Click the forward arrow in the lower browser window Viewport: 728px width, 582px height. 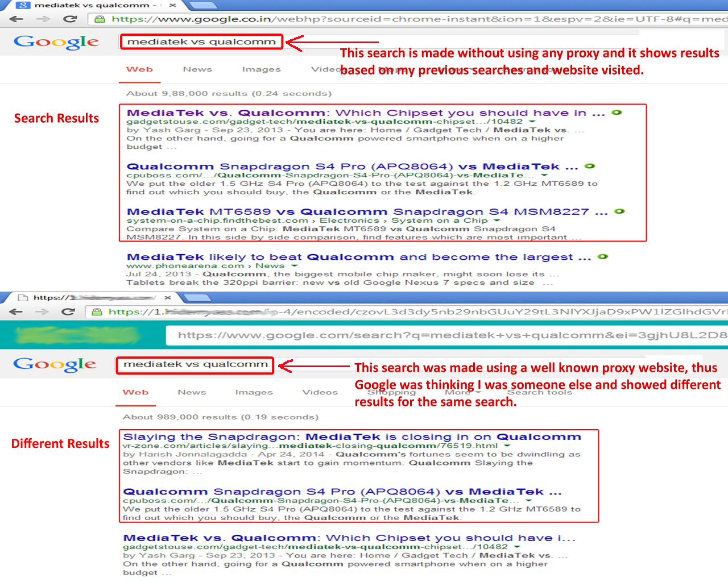(42, 311)
